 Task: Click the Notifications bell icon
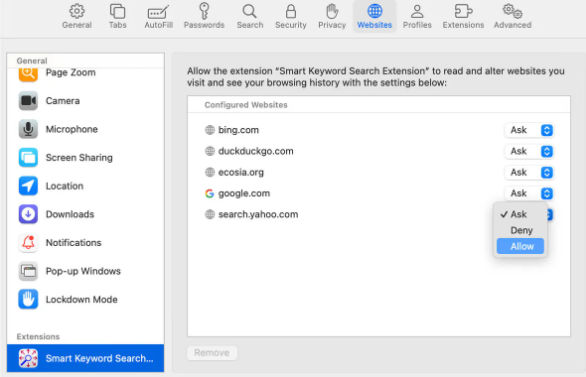click(28, 243)
